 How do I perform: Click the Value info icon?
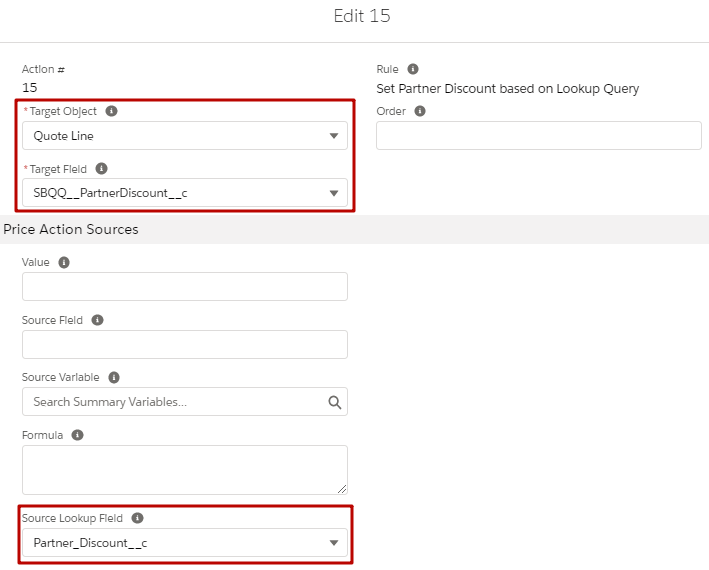[x=64, y=262]
